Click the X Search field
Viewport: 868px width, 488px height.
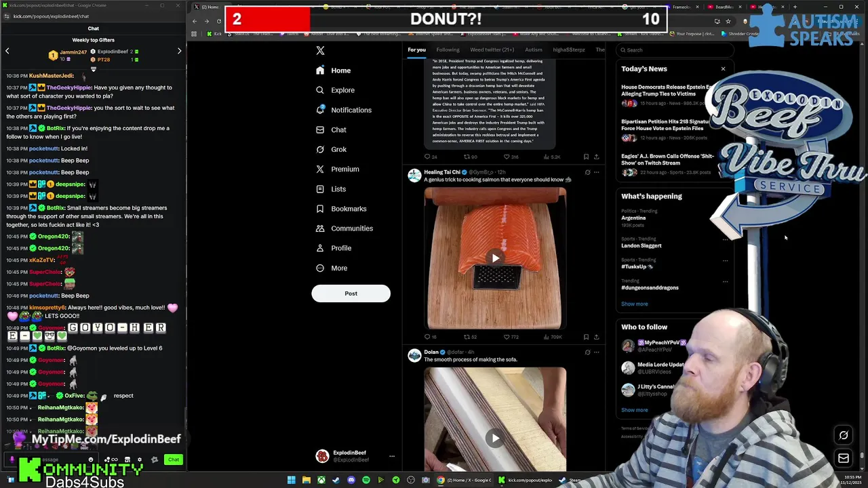tap(675, 49)
